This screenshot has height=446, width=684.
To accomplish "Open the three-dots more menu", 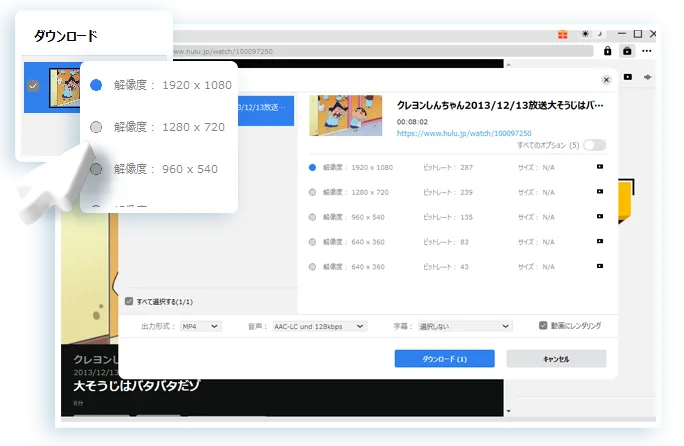I will (646, 51).
